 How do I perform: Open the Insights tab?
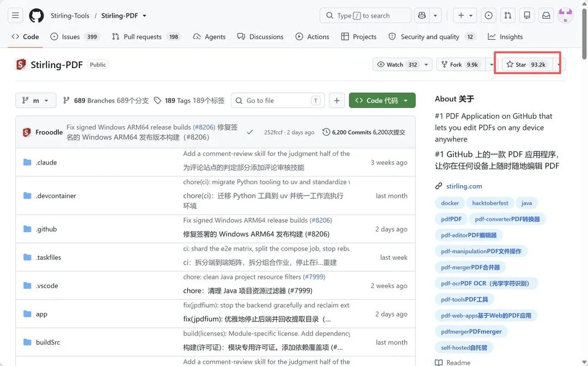click(505, 36)
